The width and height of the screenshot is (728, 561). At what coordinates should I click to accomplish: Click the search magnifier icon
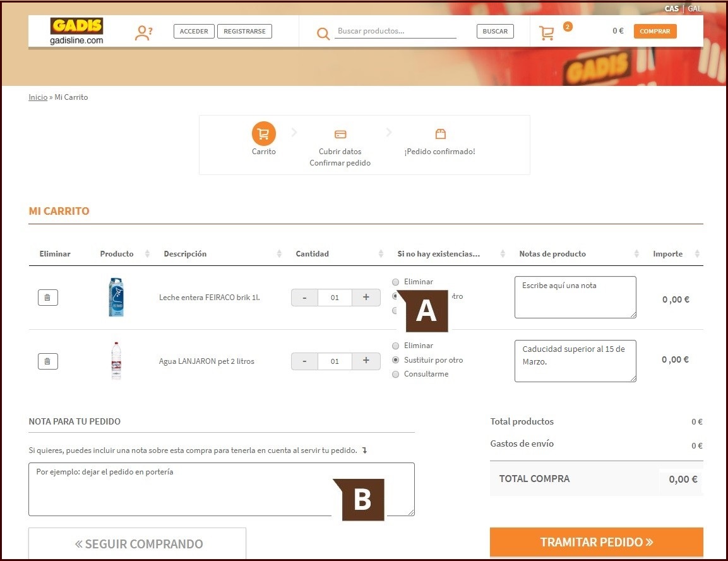(323, 33)
